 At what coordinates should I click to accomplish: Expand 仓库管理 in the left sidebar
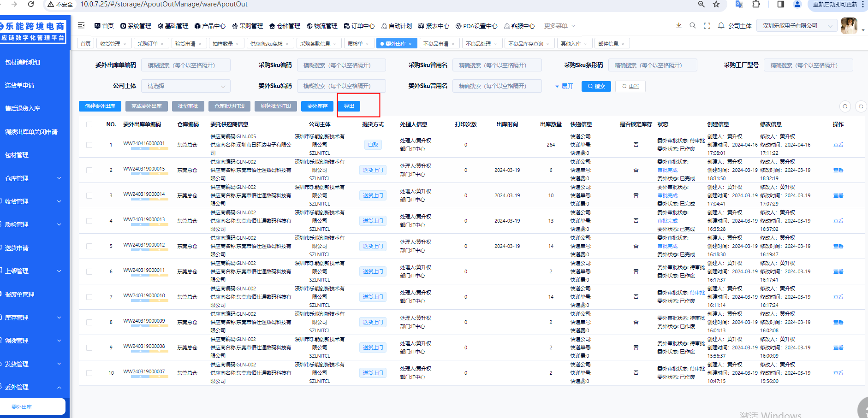click(x=33, y=178)
